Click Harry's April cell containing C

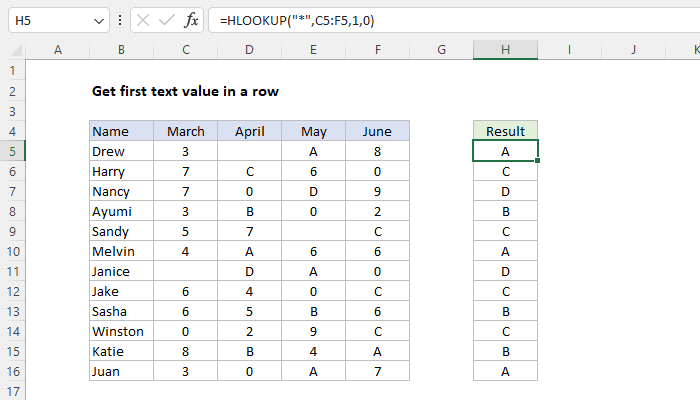point(250,171)
